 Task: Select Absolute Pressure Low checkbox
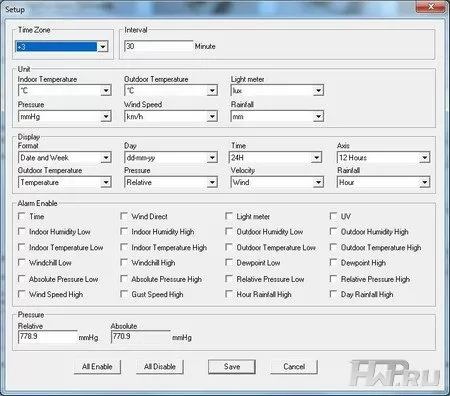pyautogui.click(x=22, y=279)
